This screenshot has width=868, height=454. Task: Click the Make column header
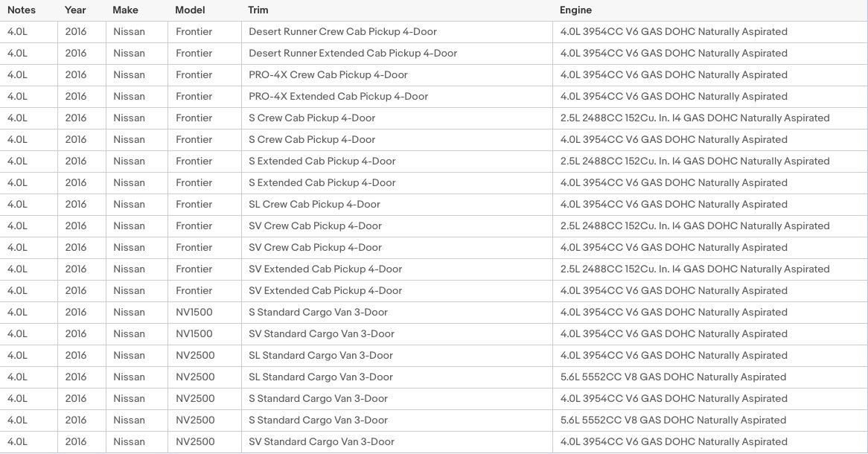125,10
